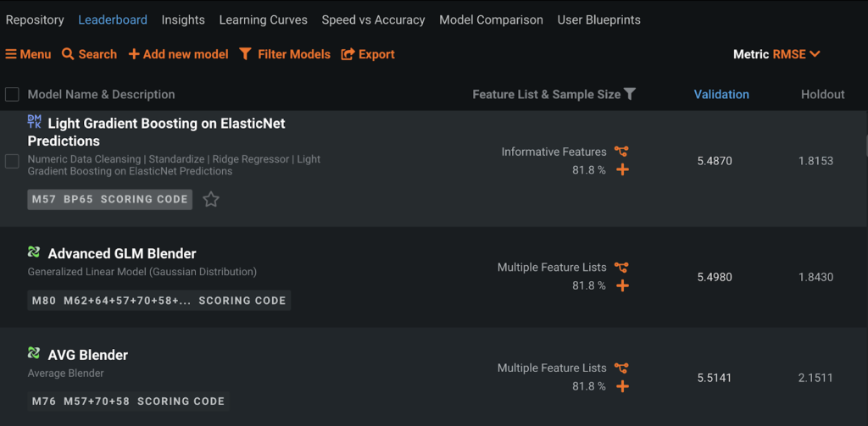Switch to the Insights tab
This screenshot has width=868, height=426.
coord(183,19)
